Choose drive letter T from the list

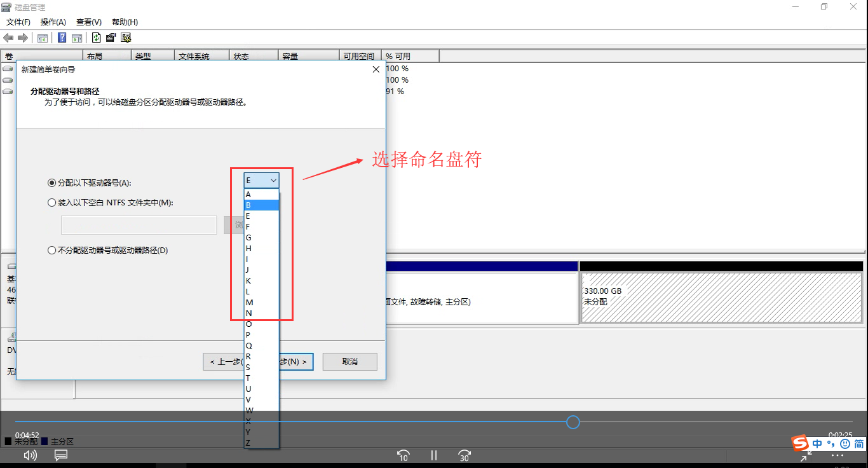261,378
